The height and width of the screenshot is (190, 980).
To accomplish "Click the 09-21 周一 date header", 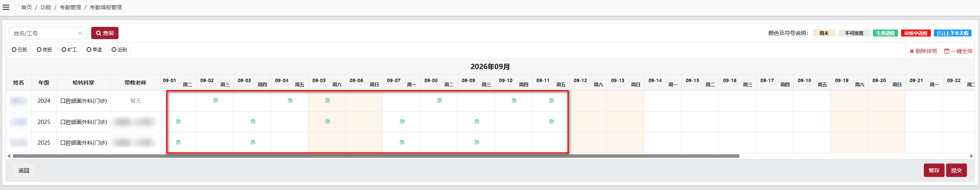I will click(924, 83).
